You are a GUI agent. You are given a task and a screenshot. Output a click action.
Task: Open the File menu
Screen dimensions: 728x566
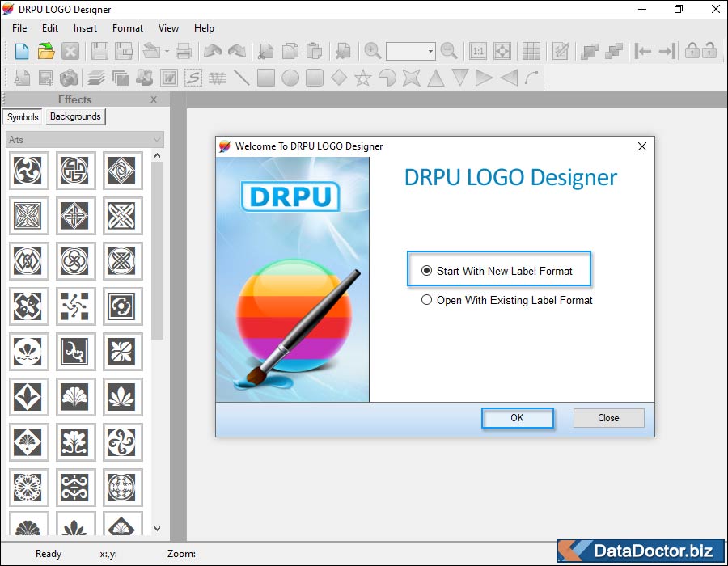(x=19, y=28)
